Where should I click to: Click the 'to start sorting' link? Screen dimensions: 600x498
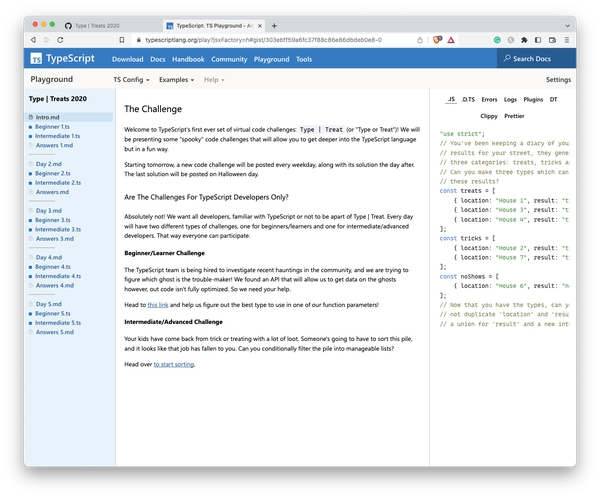(174, 364)
